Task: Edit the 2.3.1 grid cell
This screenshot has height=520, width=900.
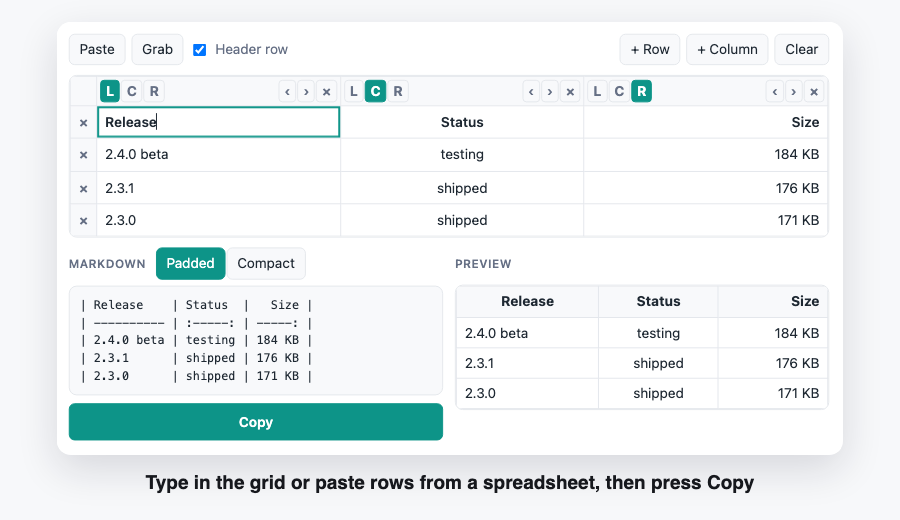Action: coord(219,188)
